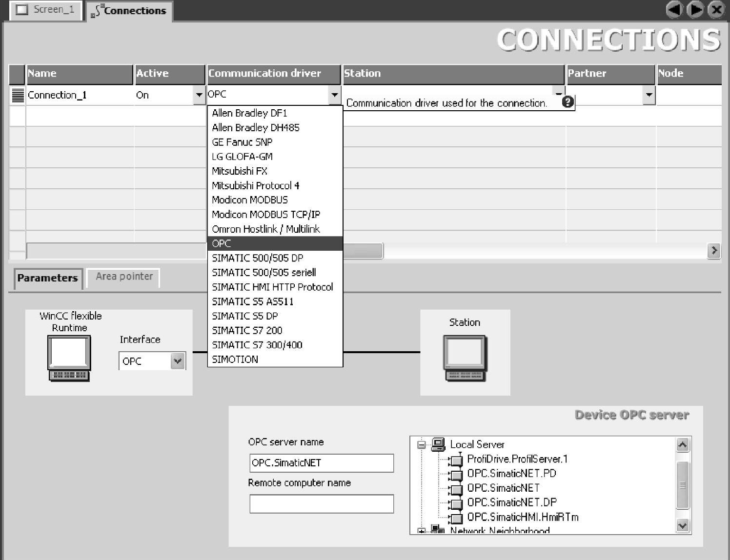Image resolution: width=730 pixels, height=560 pixels.
Task: Click the OPC server name field
Action: (x=322, y=463)
